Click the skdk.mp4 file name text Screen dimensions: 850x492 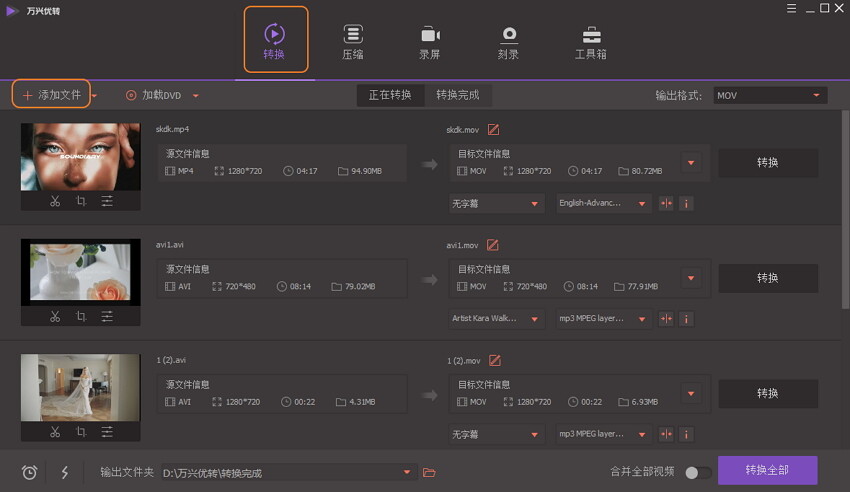tap(172, 129)
